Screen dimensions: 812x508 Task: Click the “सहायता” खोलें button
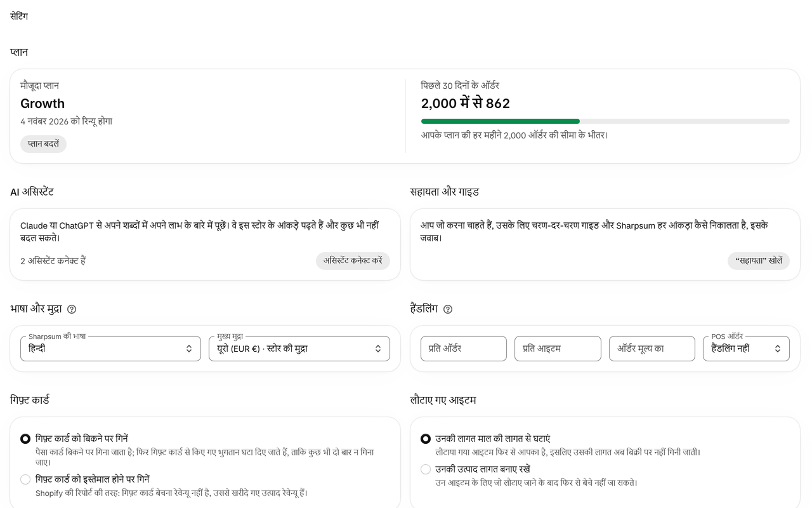click(x=759, y=261)
